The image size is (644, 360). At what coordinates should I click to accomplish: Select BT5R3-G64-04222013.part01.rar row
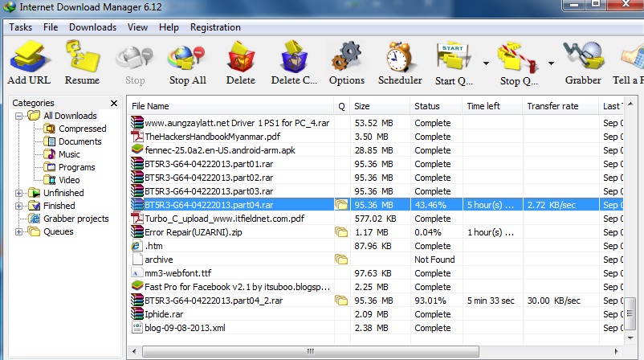pos(376,164)
